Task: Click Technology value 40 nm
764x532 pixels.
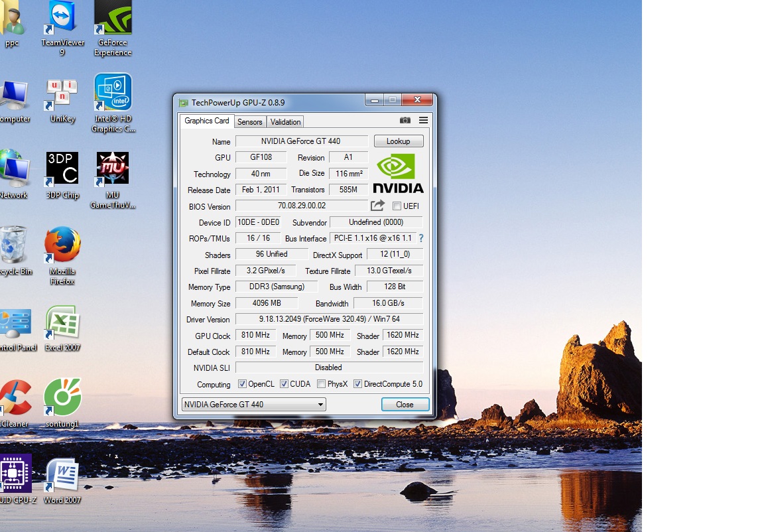Action: click(x=261, y=174)
